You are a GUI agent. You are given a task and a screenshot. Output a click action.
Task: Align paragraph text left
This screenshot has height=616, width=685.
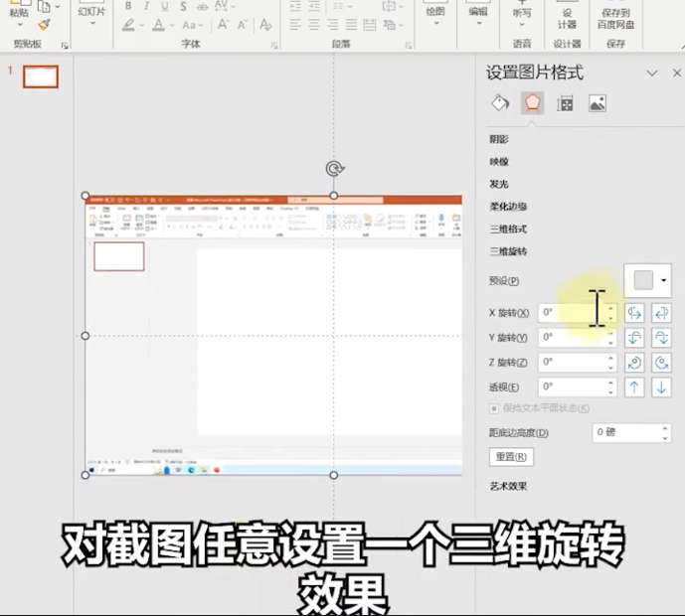click(x=295, y=25)
